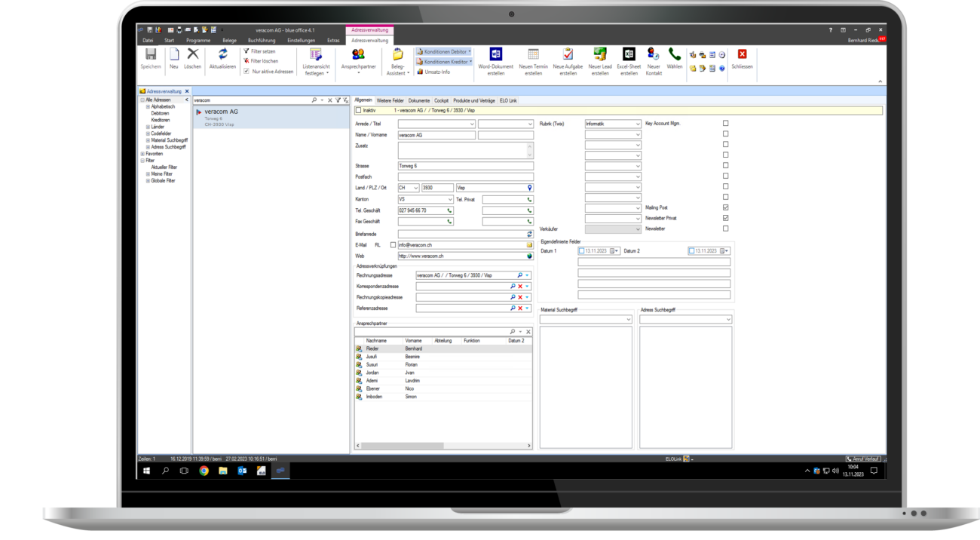Open the Konditionen Kreditor dropdown
This screenshot has width=980, height=540.
[x=444, y=62]
